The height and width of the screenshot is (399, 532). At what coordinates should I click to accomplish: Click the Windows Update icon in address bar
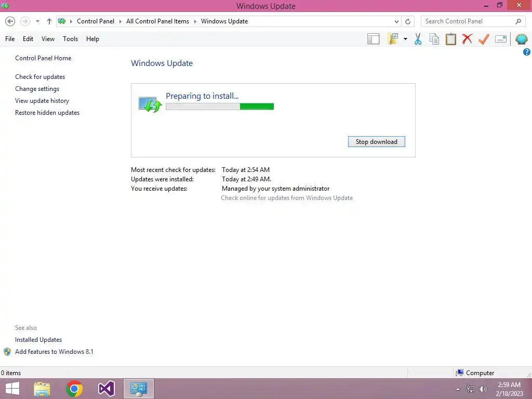62,21
